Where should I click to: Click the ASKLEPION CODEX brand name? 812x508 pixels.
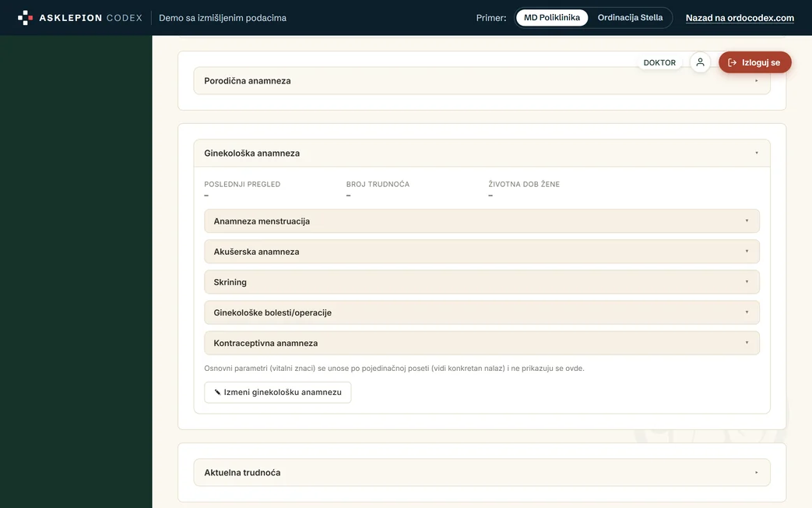tap(90, 18)
